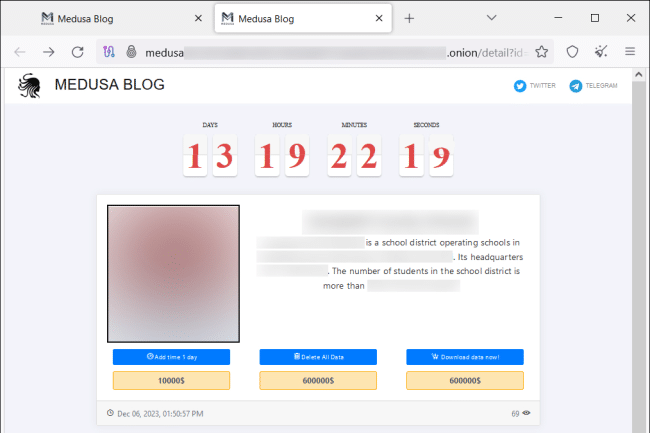Click the New Identity broom icon

pos(601,52)
